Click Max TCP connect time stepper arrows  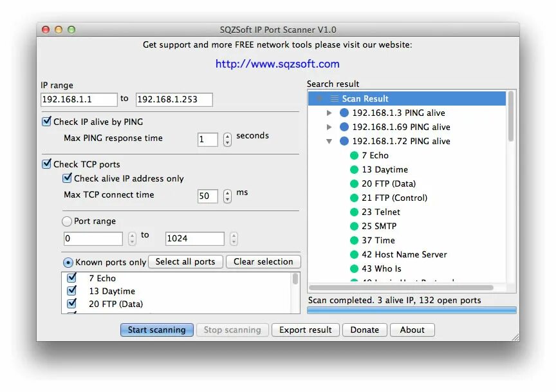[x=227, y=196]
